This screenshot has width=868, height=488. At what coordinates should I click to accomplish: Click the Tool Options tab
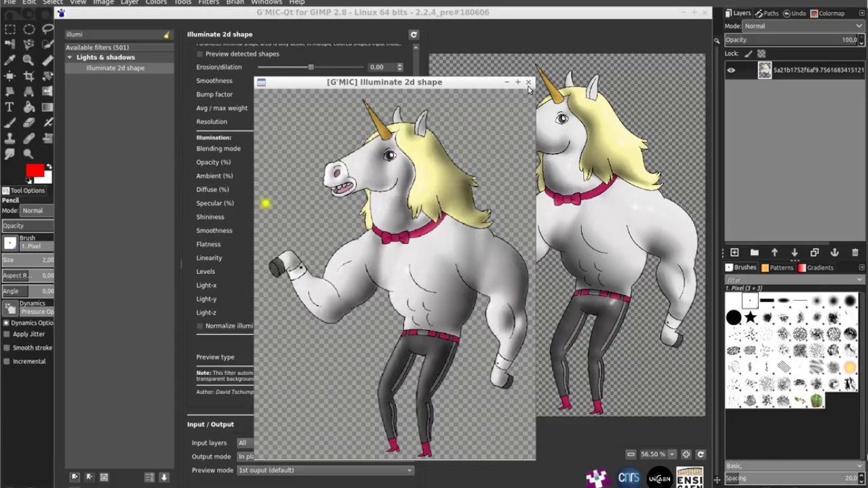tap(23, 190)
